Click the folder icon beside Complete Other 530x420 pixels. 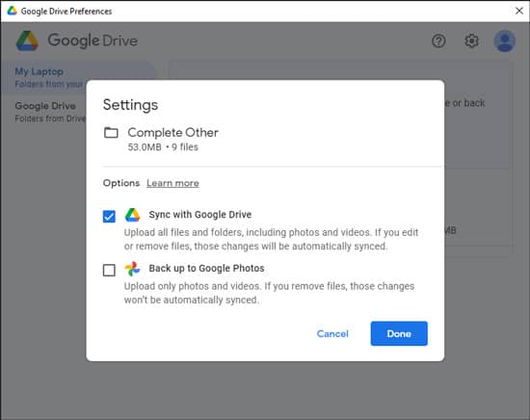(x=111, y=132)
